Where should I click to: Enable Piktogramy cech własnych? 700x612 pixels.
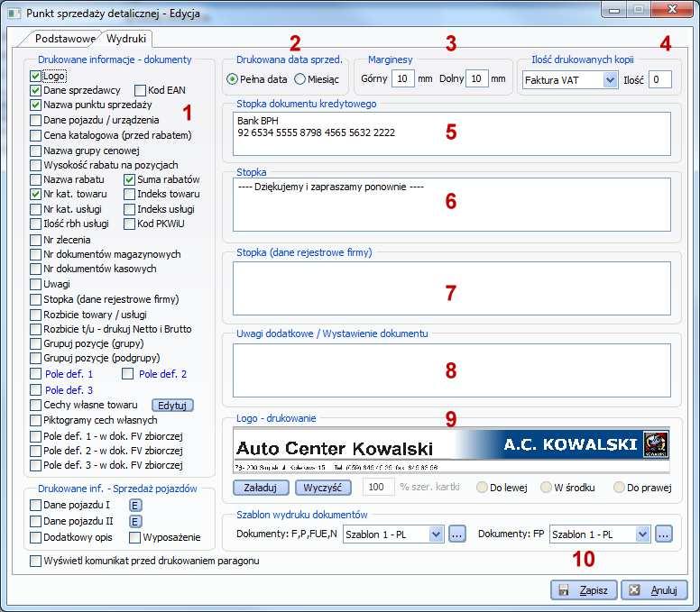click(x=36, y=420)
